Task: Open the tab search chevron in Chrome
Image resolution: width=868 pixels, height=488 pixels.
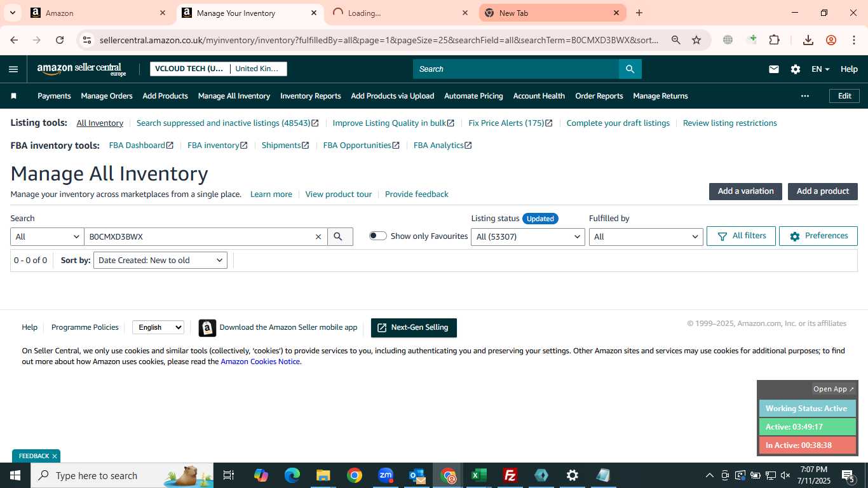Action: (12, 13)
